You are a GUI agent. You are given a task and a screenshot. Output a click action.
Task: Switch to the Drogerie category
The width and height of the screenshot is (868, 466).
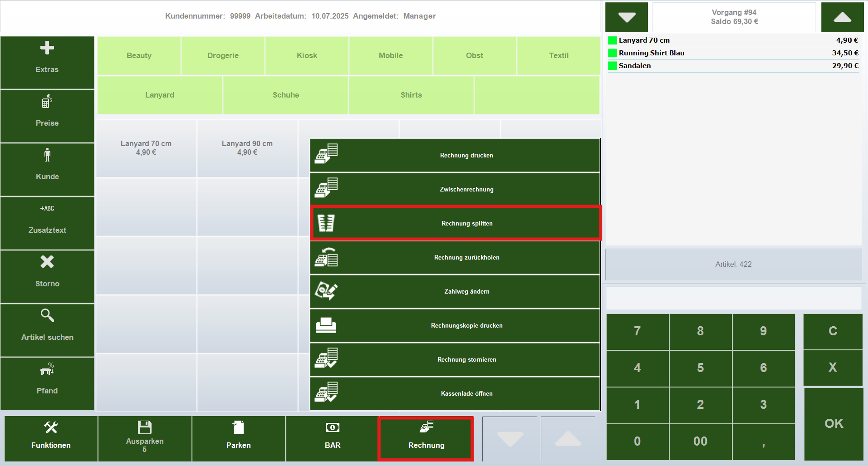click(x=223, y=55)
